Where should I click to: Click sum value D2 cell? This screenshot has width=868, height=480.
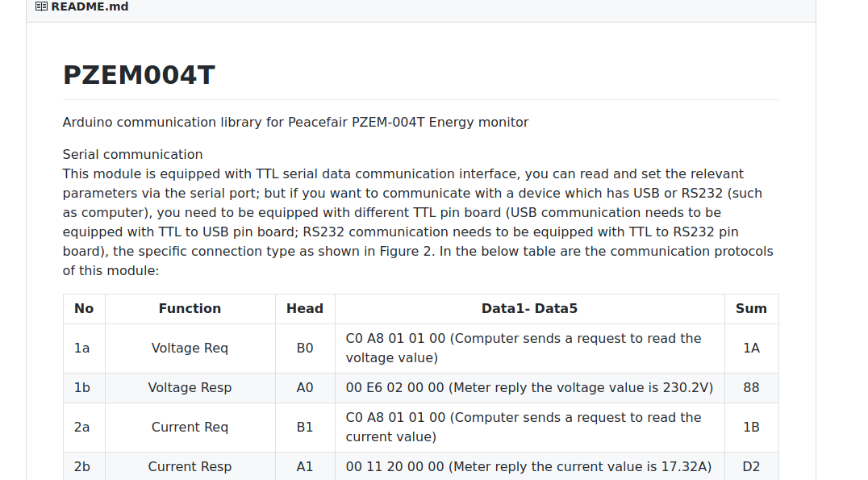tap(751, 467)
